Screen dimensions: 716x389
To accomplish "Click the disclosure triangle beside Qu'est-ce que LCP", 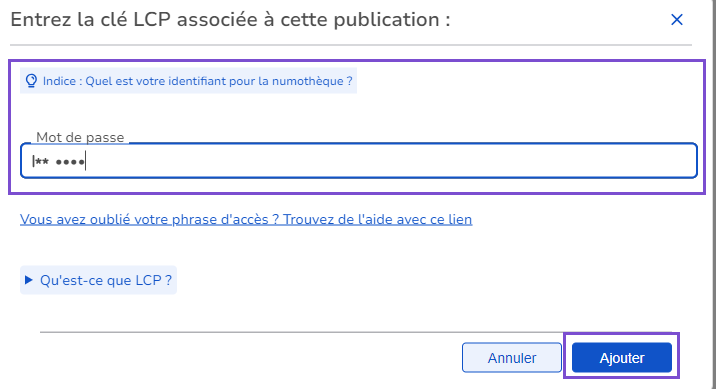I will pyautogui.click(x=28, y=280).
